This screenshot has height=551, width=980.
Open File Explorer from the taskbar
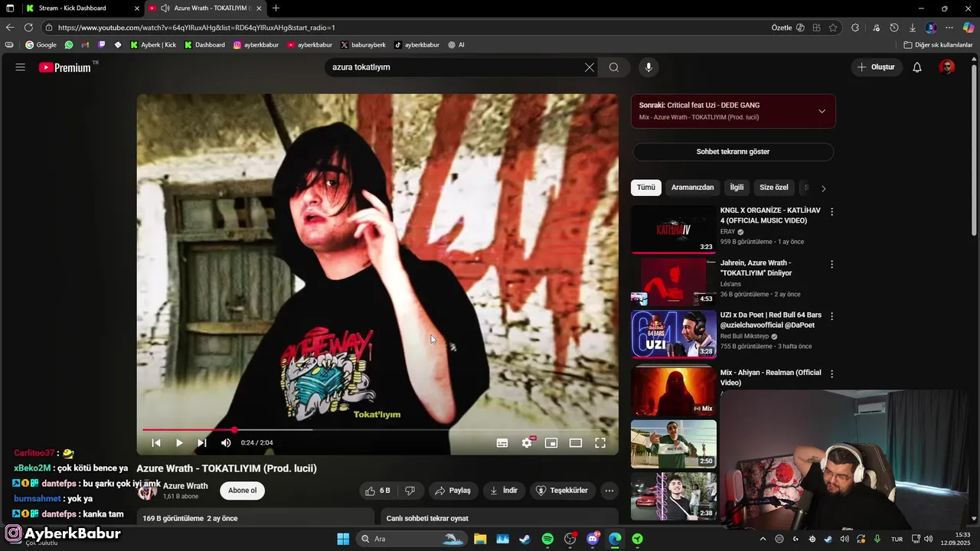pos(480,539)
